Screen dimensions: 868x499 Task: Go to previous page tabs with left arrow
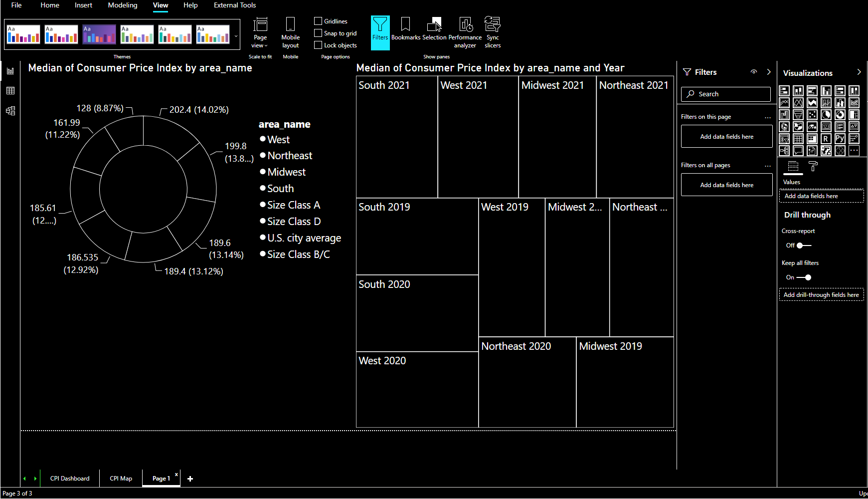(24, 479)
